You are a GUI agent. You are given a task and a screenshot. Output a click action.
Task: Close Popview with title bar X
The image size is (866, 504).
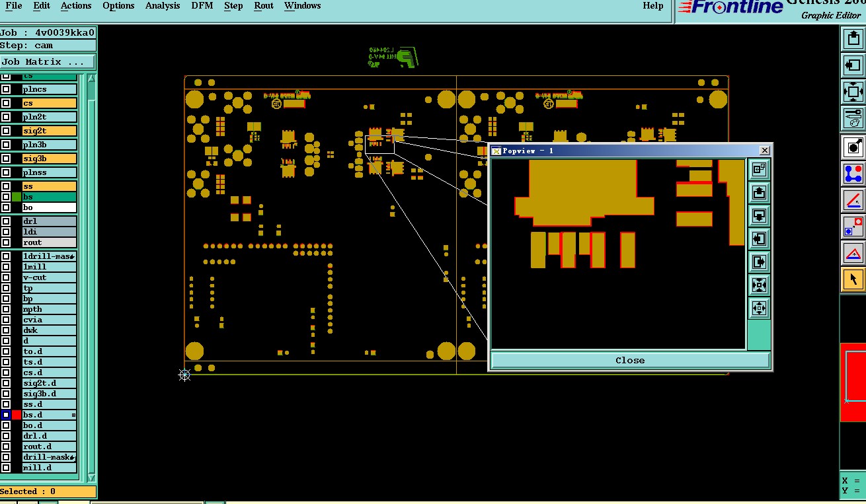tap(765, 151)
